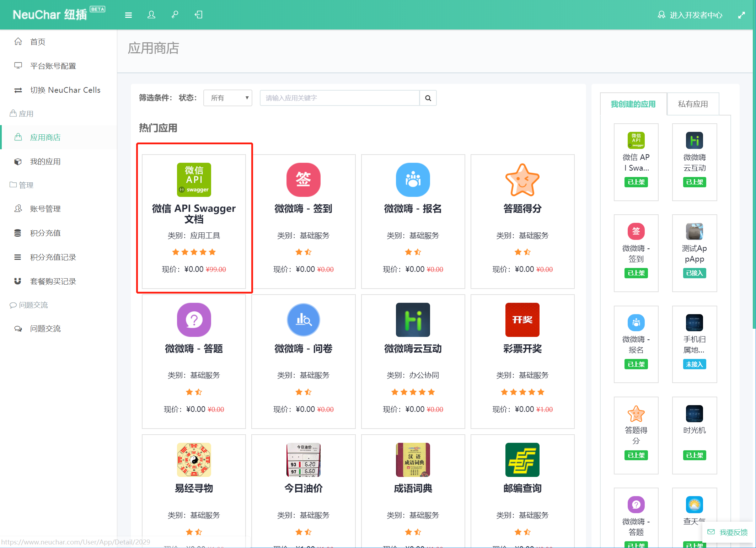The image size is (756, 548).
Task: Open the 微微嗨 - 答题 purple question icon
Action: pyautogui.click(x=194, y=320)
